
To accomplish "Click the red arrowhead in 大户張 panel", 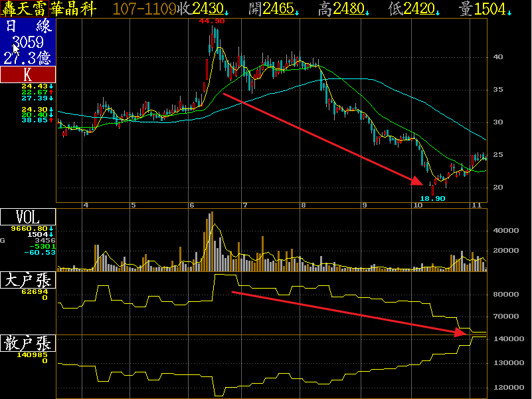I will [462, 332].
